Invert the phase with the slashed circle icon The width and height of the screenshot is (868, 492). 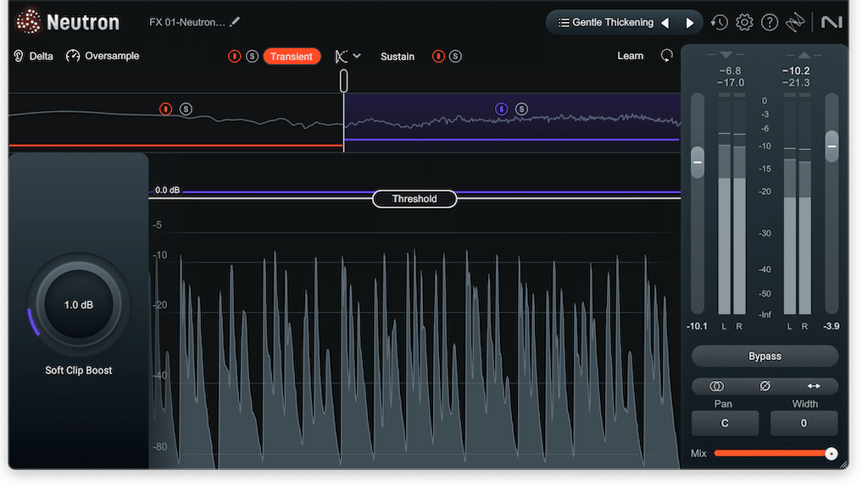[x=765, y=386]
